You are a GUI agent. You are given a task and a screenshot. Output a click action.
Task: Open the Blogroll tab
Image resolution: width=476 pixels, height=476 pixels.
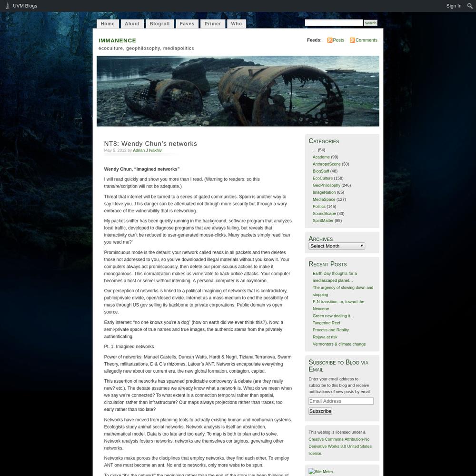(x=159, y=24)
